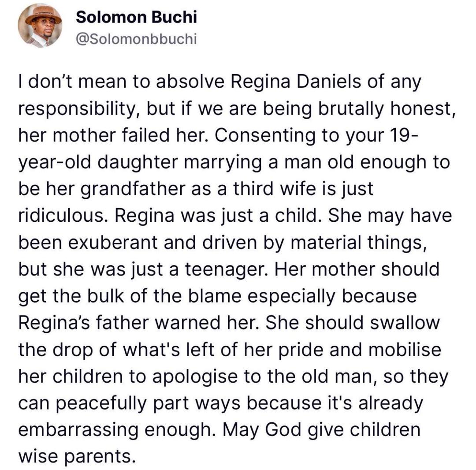The image size is (476, 470).
Task: Click the word "ridiculous" in the tweet
Action: tap(66, 216)
